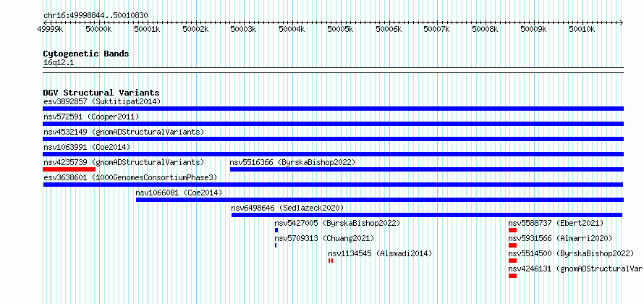Select the small red glyph under nsv1134545
The height and width of the screenshot is (304, 644).
pos(330,261)
